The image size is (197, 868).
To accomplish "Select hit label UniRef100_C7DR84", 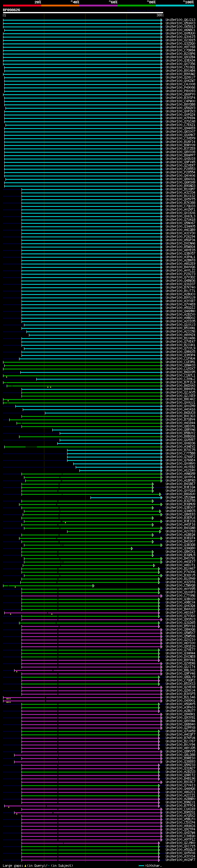I will pos(180,50).
